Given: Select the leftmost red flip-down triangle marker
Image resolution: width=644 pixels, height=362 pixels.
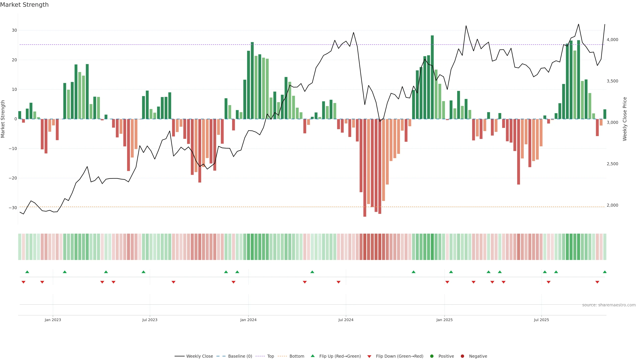Looking at the screenshot, I should coord(23,282).
